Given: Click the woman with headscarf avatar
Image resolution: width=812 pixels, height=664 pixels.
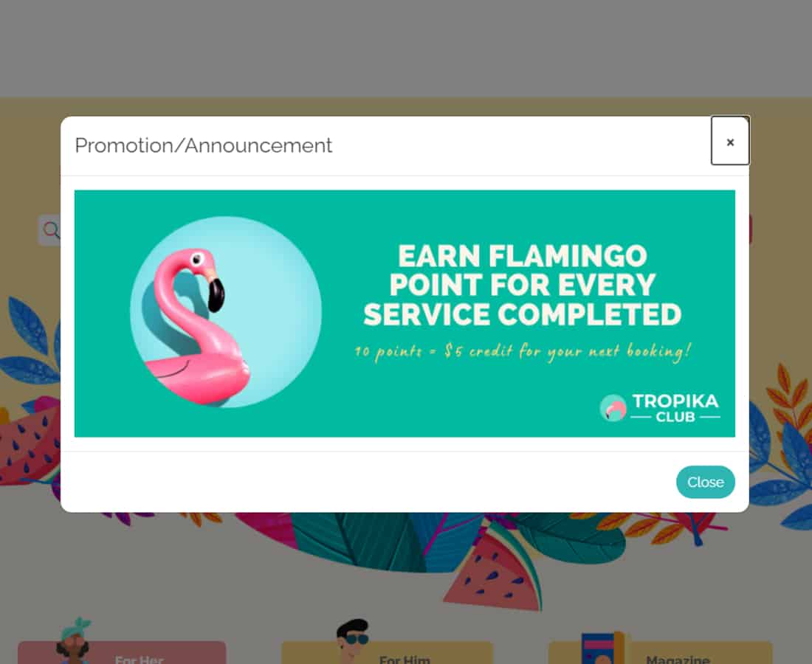Looking at the screenshot, I should coord(74,641).
